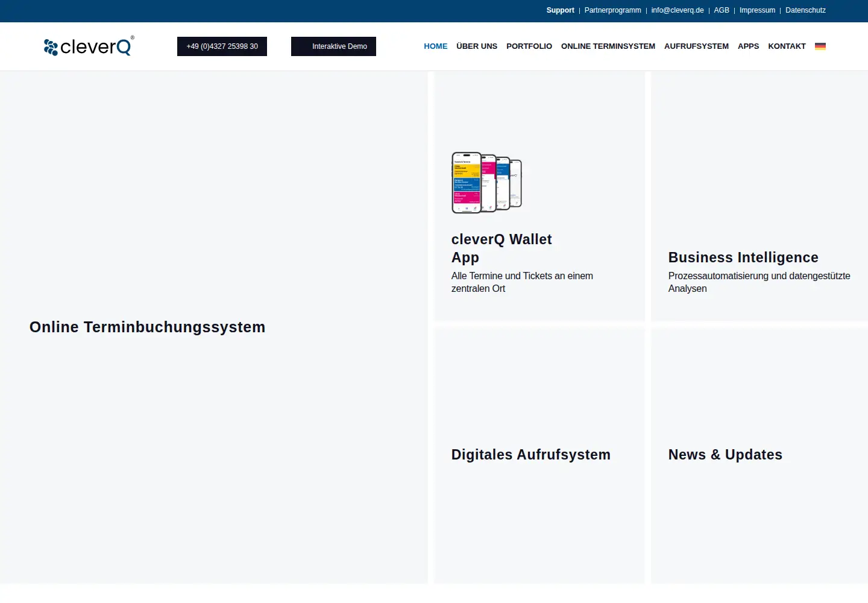Image resolution: width=868 pixels, height=603 pixels.
Task: Open the Online Terminbuchungssystem tile heading
Action: pyautogui.click(x=147, y=327)
